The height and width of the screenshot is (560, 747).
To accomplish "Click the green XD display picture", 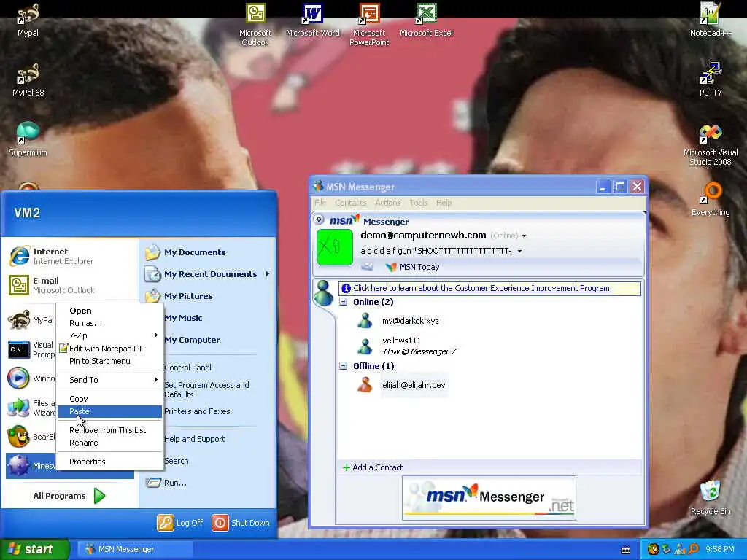I will click(x=334, y=247).
